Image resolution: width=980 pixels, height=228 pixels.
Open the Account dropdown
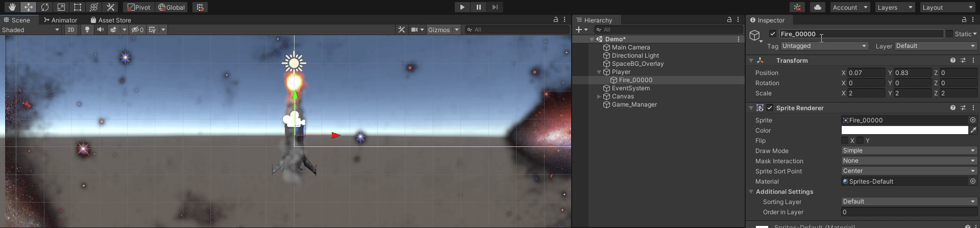click(850, 7)
